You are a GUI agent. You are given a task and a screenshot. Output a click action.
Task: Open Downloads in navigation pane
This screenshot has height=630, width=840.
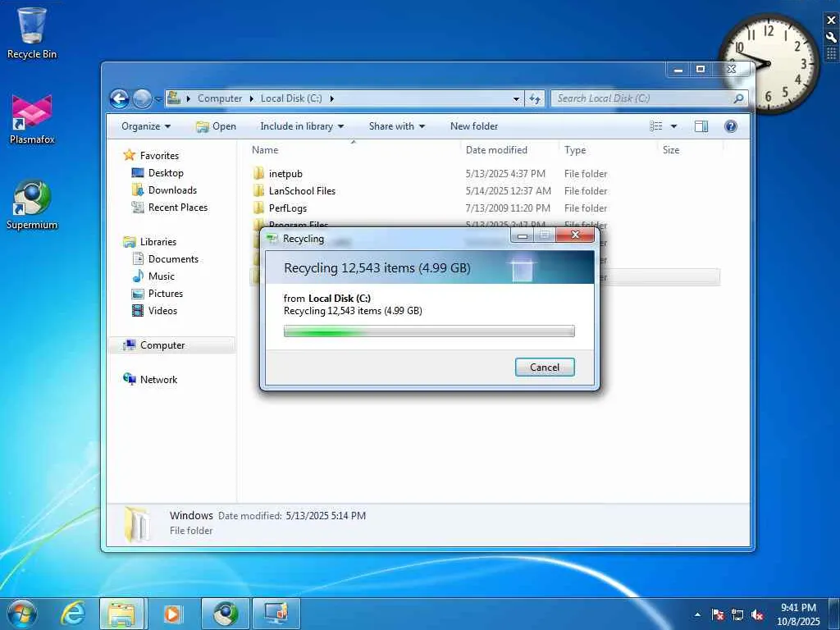tap(172, 190)
